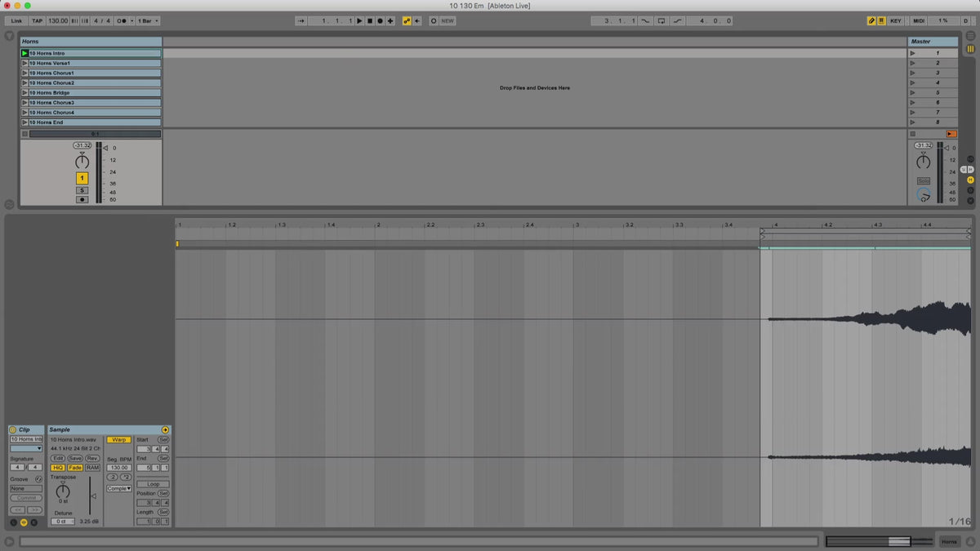Launch the 10 Horns Intro clip
The image size is (980, 551).
click(24, 53)
